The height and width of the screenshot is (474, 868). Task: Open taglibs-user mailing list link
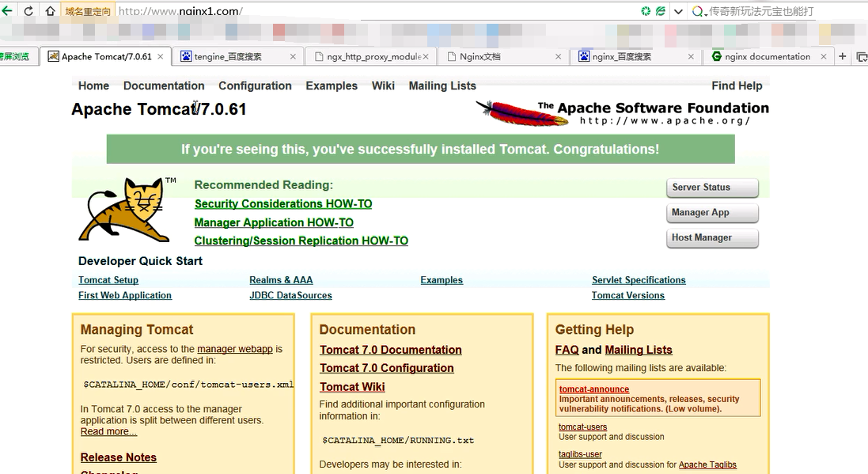[580, 454]
